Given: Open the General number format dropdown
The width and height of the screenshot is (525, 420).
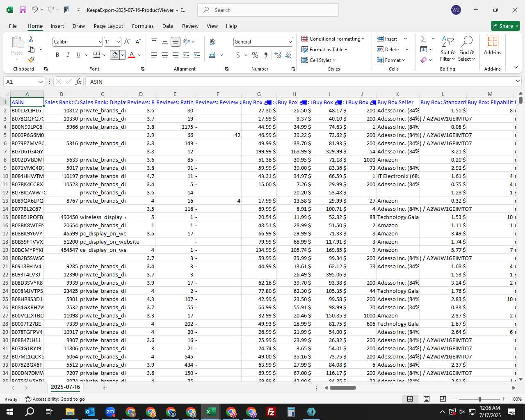Looking at the screenshot, I should coord(290,42).
